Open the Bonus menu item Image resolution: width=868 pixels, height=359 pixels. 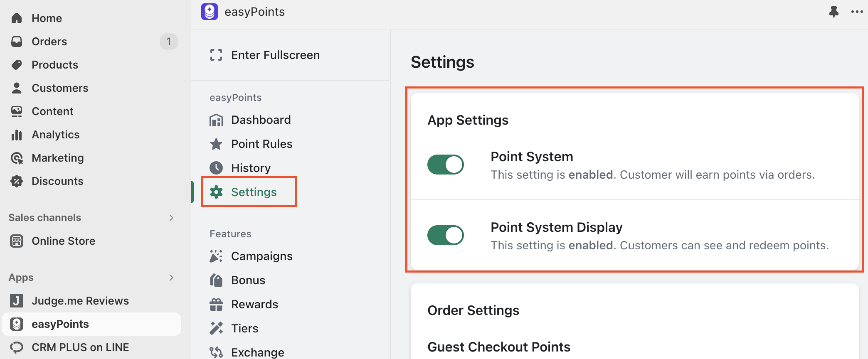click(248, 280)
